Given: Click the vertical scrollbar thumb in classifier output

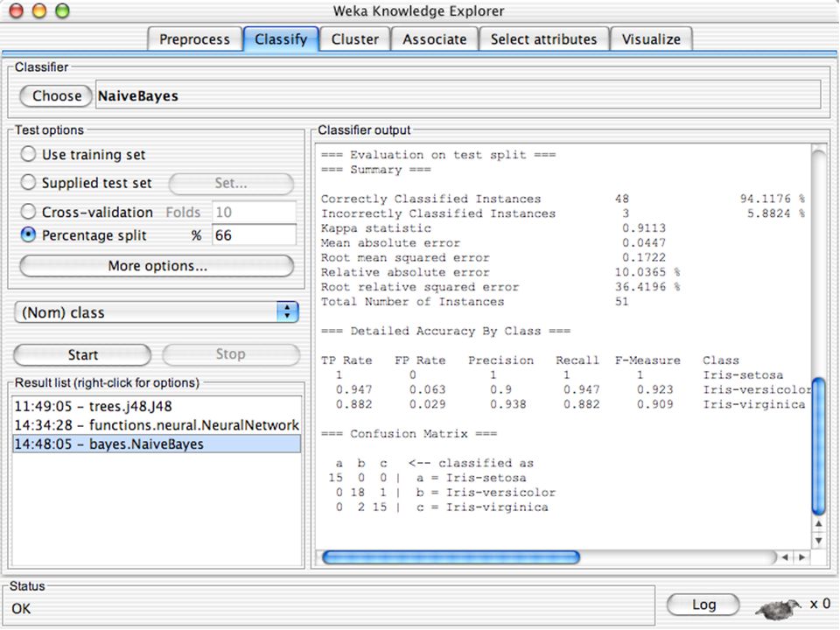Looking at the screenshot, I should (x=819, y=446).
